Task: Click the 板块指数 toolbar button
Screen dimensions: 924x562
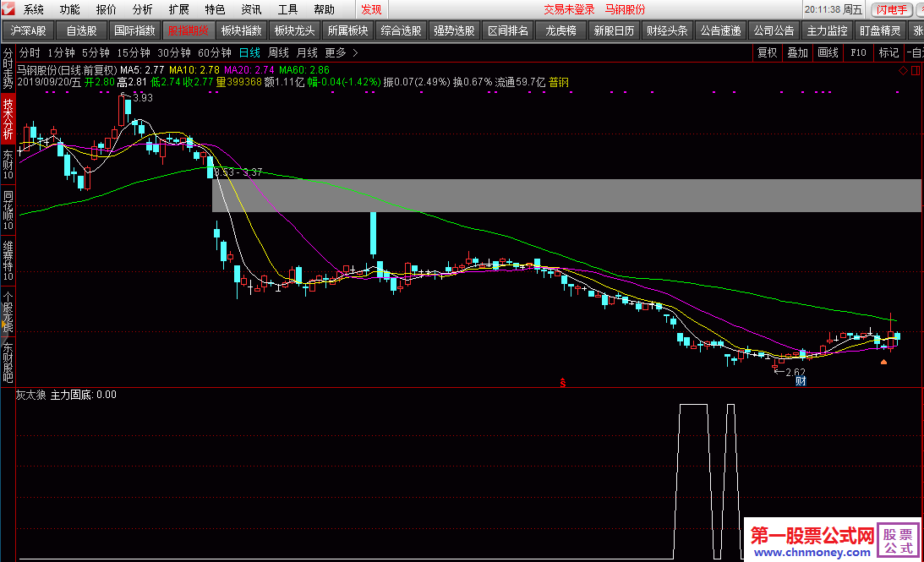Action: (x=241, y=30)
